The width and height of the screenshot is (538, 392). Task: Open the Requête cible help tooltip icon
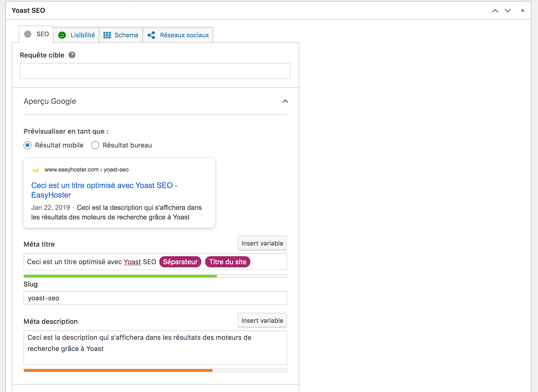pyautogui.click(x=71, y=55)
